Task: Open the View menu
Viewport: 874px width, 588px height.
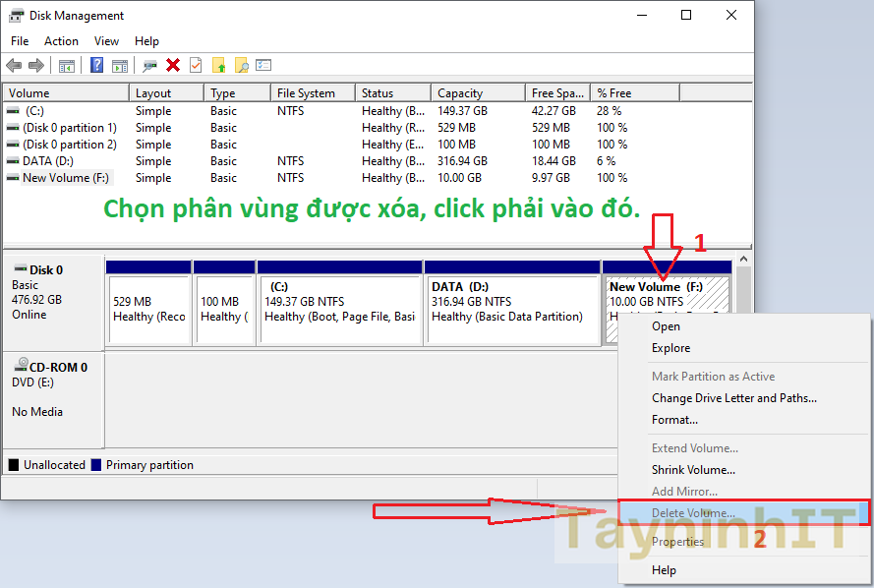Action: point(106,41)
